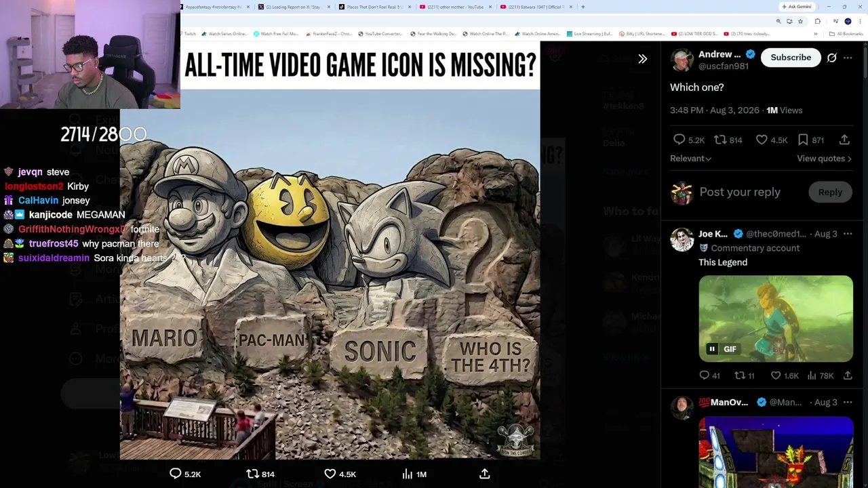Open the Live Streaming bookmark
The width and height of the screenshot is (868, 488).
coord(590,34)
